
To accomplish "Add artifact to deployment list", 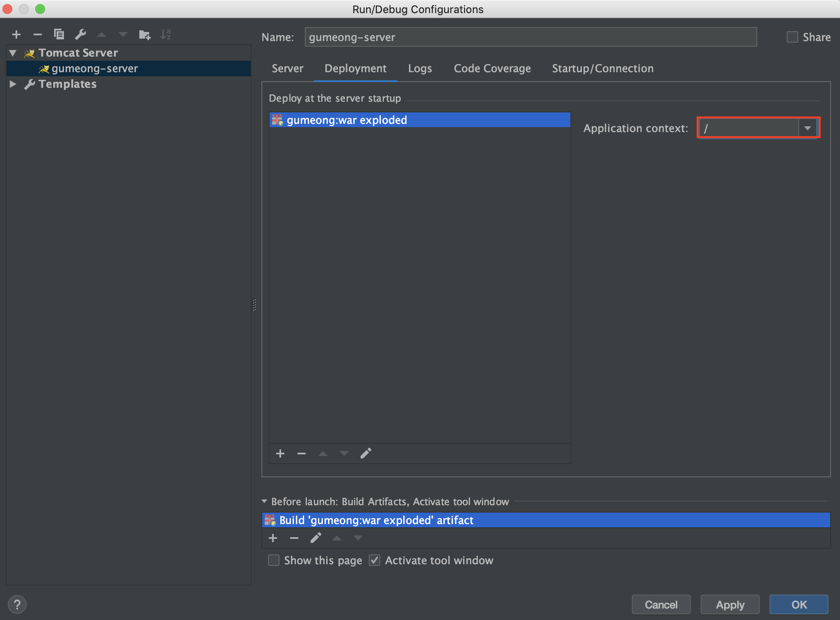I will point(280,454).
